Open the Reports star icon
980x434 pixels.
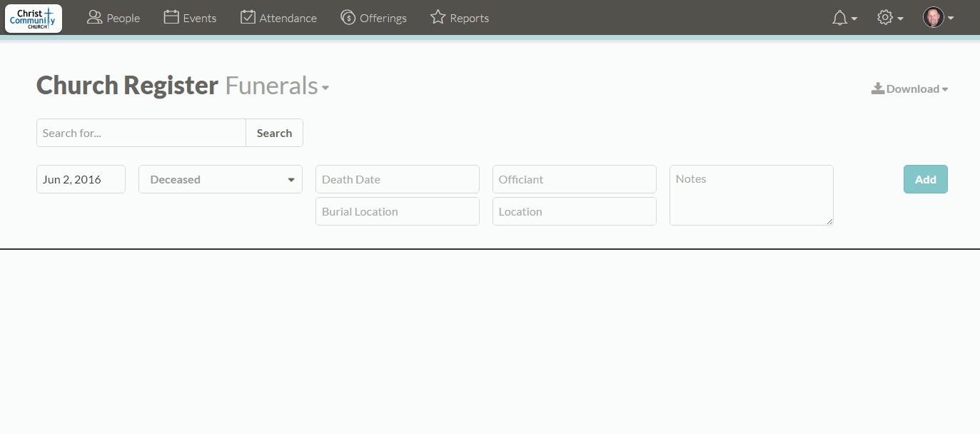[438, 17]
